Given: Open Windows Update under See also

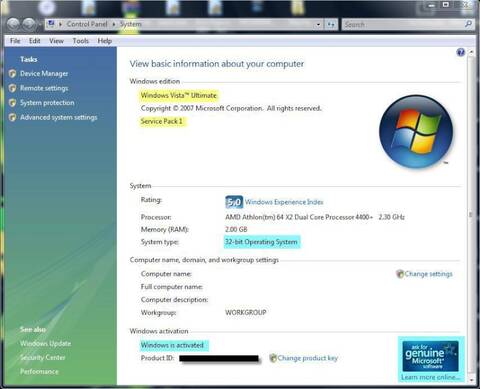Looking at the screenshot, I should click(45, 343).
